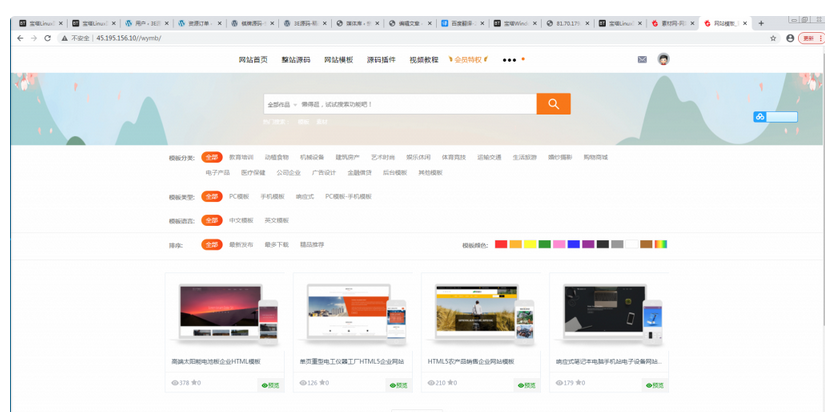
Task: Pick the blue template color swatch
Action: (574, 244)
